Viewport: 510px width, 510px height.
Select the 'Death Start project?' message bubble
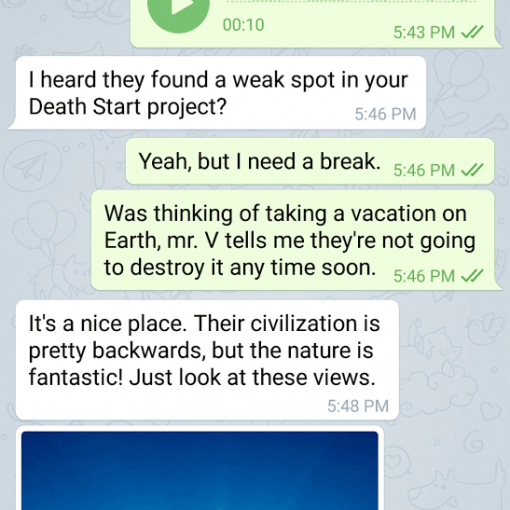click(217, 93)
